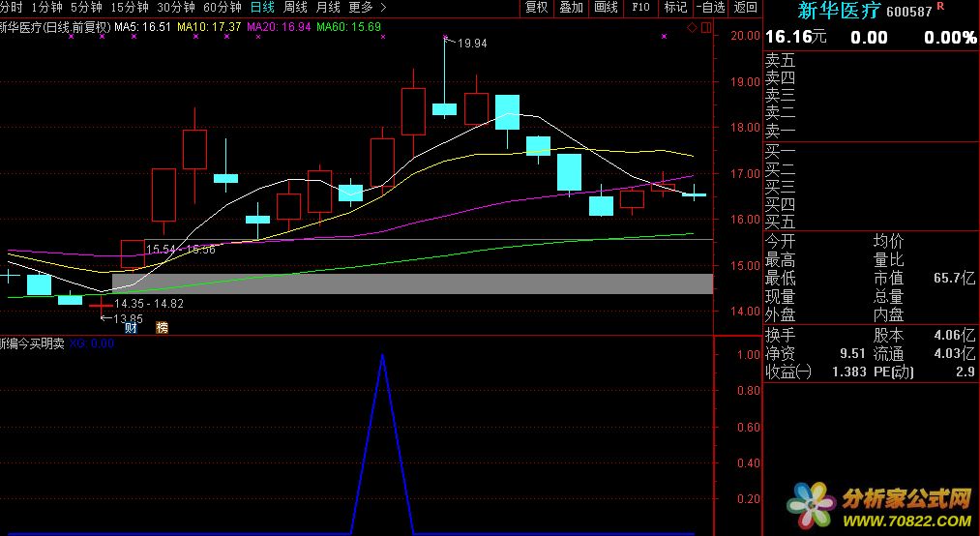Click the 财 finance marker icon
The height and width of the screenshot is (536, 980).
[x=130, y=327]
